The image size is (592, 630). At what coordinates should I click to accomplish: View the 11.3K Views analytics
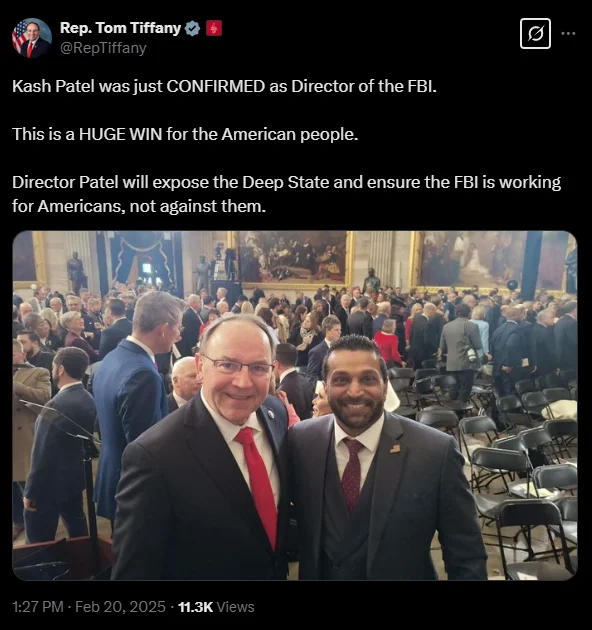[216, 606]
